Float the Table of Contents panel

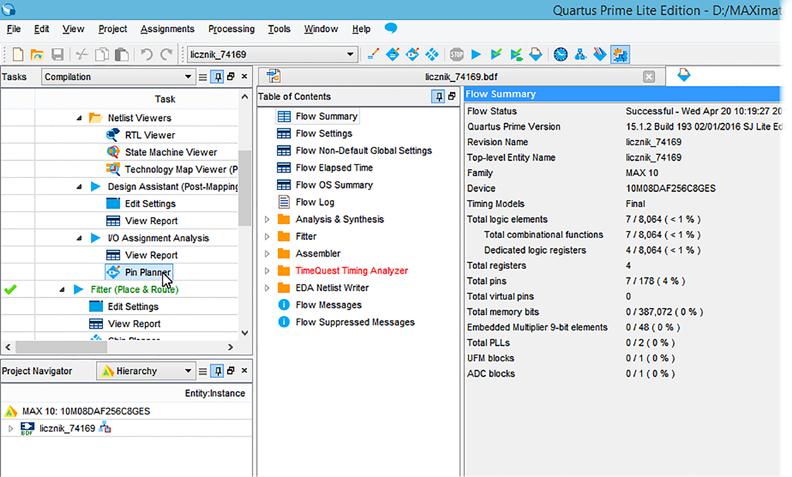452,96
